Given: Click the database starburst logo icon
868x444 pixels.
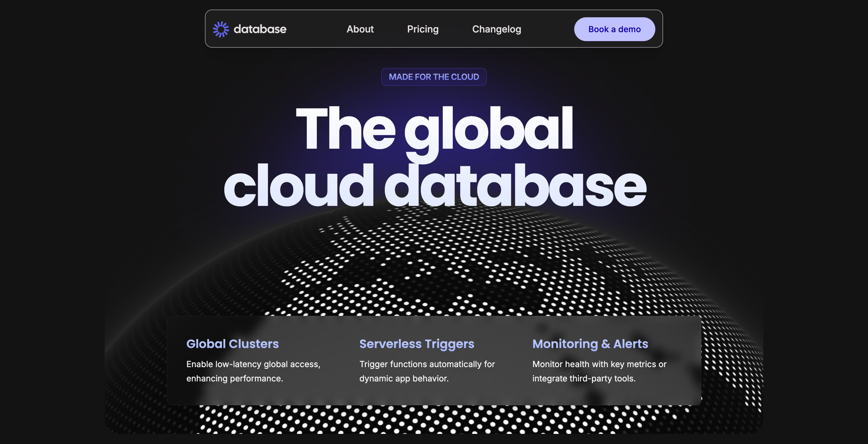Looking at the screenshot, I should coord(221,29).
